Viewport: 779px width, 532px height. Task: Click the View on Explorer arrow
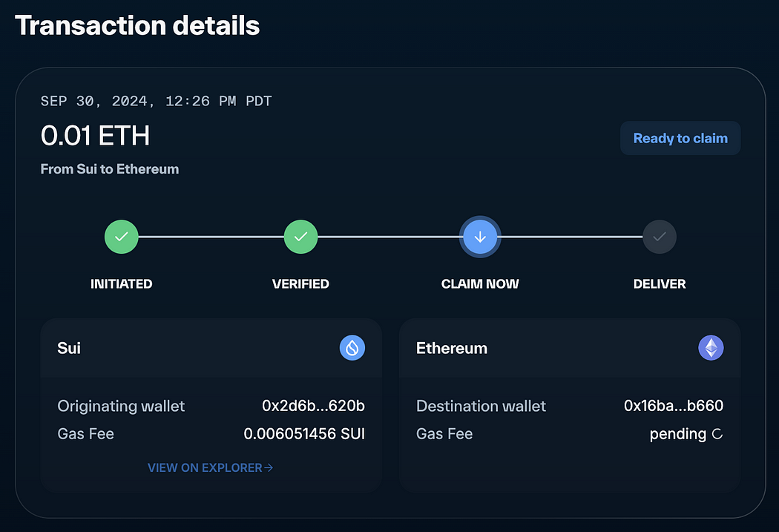pos(269,468)
